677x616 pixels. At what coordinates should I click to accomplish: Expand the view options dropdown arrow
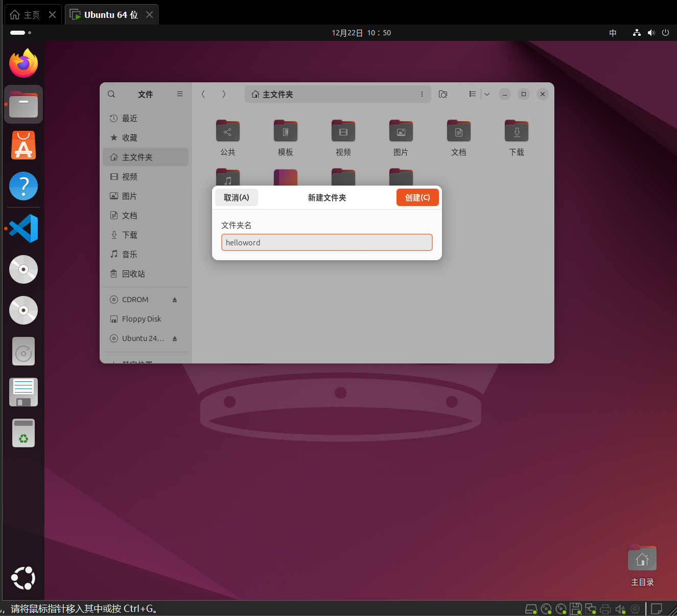click(487, 94)
